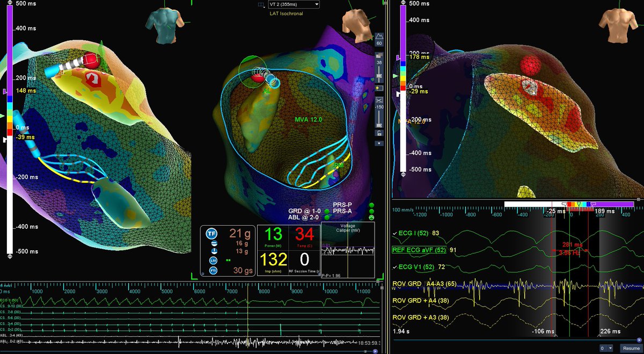Click the FTI indicator icon
644x354 pixels.
tap(213, 270)
